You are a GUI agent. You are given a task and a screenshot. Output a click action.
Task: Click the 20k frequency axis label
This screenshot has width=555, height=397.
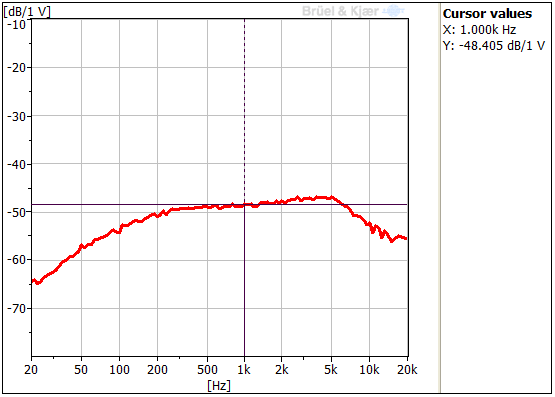click(407, 370)
